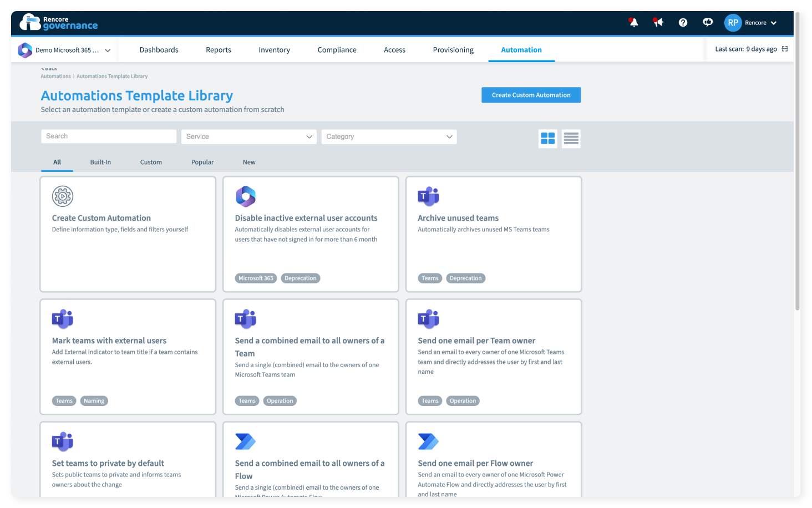The image size is (812, 508).
Task: Click the Microsoft 365 tag
Action: click(x=256, y=278)
